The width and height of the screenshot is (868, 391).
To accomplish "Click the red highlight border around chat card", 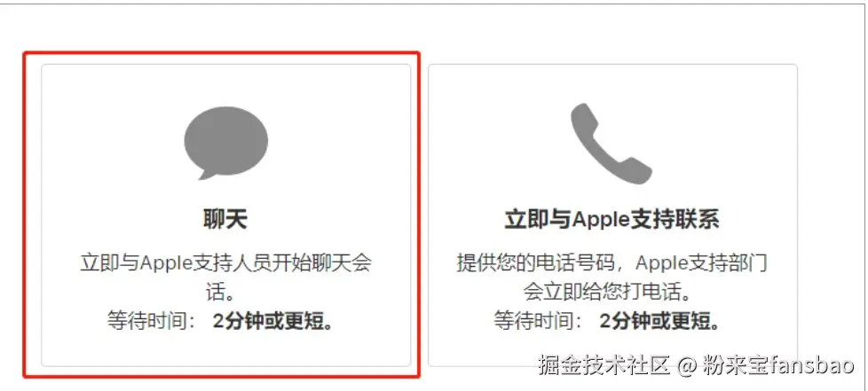I will point(221,52).
